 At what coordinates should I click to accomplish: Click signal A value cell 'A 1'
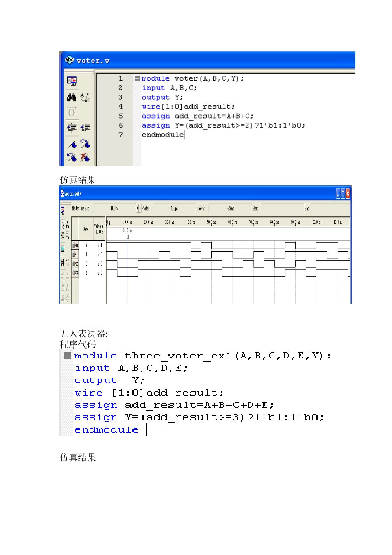(x=99, y=245)
